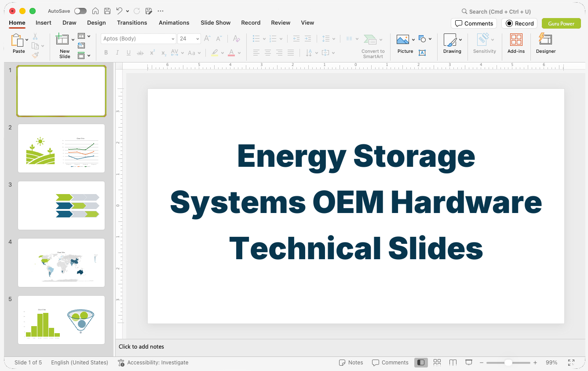The image size is (588, 371).
Task: Click the Paste clipboard icon
Action: click(x=17, y=40)
